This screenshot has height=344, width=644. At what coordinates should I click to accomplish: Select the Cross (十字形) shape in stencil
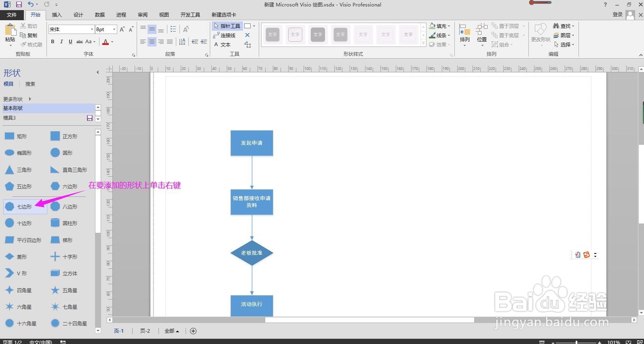[x=65, y=257]
